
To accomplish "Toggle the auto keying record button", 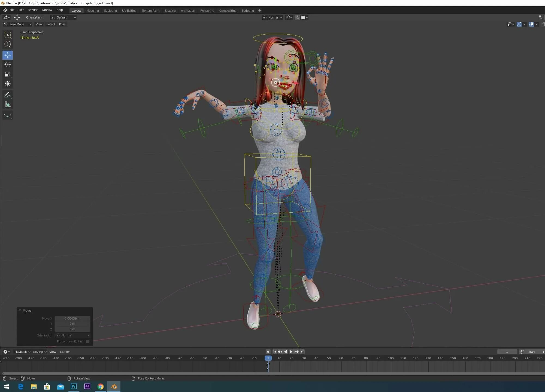I will (x=268, y=352).
